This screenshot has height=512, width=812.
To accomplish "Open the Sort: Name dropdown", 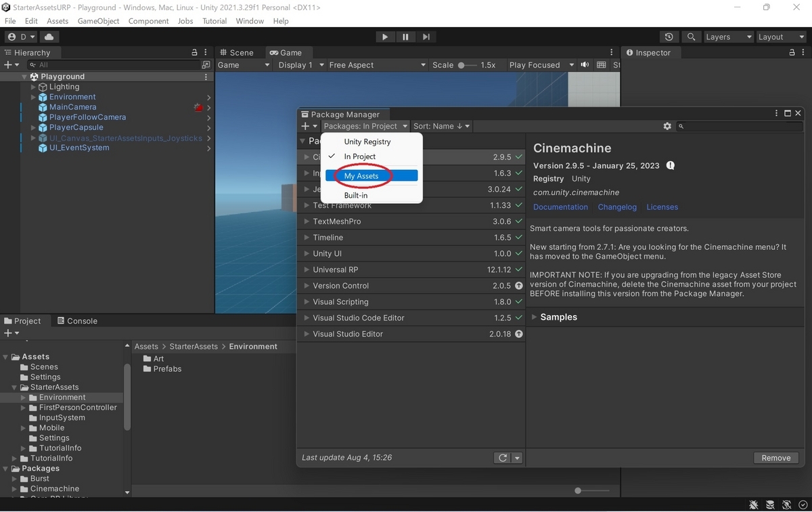I will pyautogui.click(x=441, y=126).
